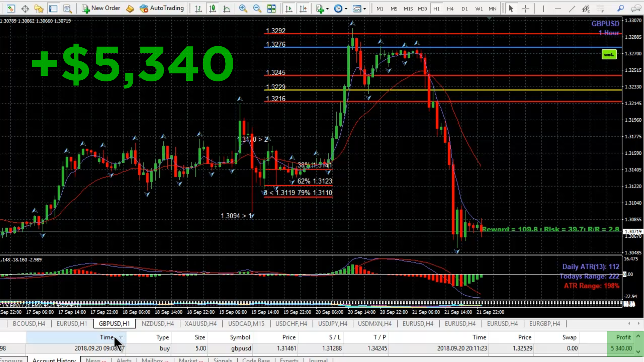Expand the Indicators dropdown arrow

point(328,9)
